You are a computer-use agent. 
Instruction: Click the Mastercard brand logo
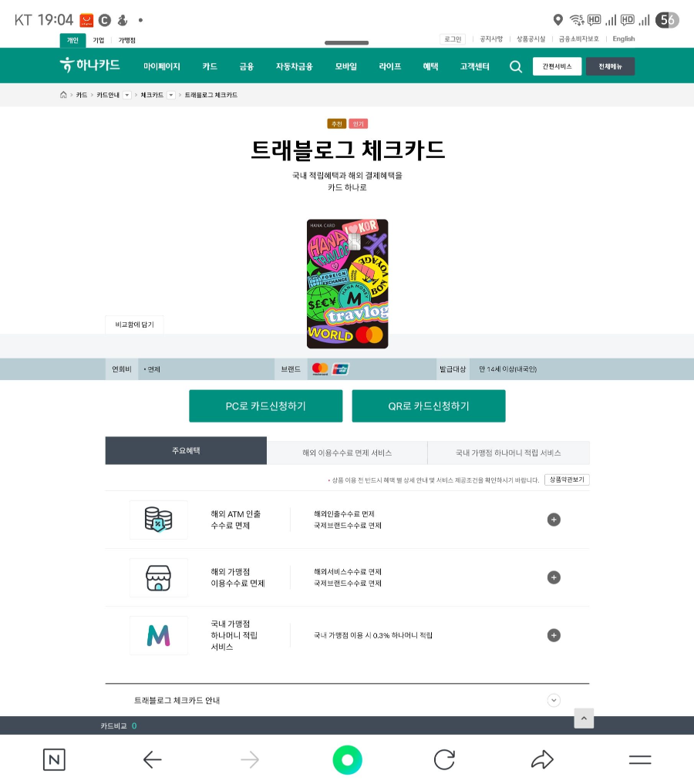(320, 369)
